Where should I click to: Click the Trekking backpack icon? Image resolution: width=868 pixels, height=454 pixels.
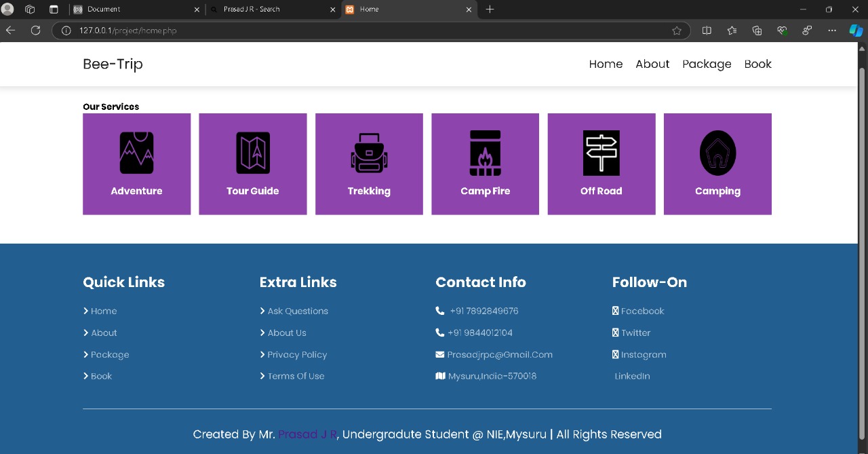point(369,153)
